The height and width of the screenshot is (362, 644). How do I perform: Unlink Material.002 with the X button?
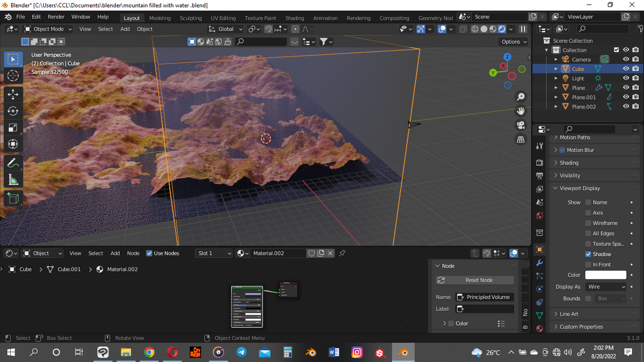pyautogui.click(x=330, y=253)
